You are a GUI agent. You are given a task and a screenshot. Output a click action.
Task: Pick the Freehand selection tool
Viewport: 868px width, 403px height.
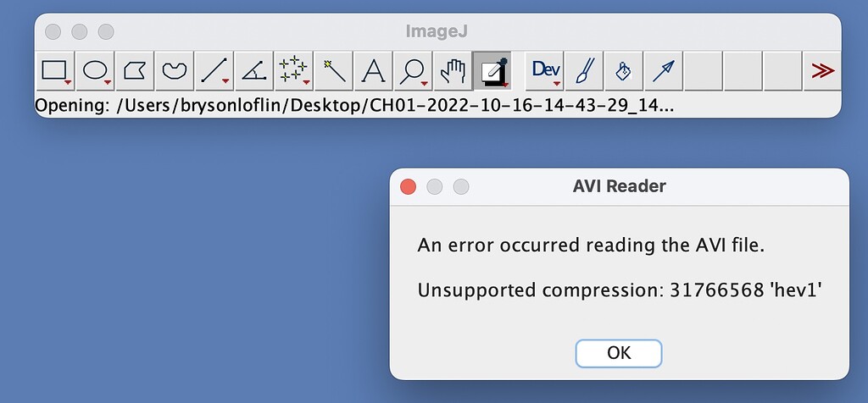(175, 71)
